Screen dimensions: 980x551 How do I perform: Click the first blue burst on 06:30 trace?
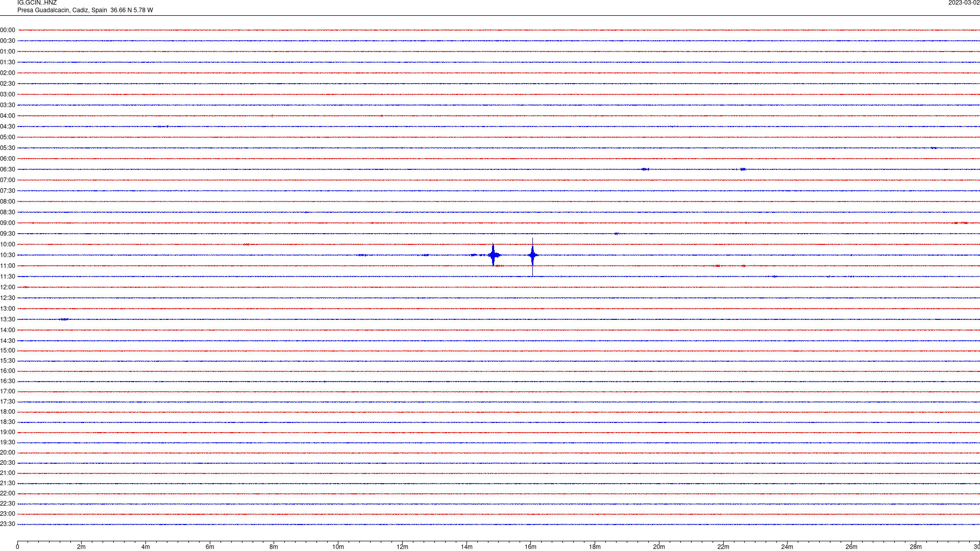point(645,169)
